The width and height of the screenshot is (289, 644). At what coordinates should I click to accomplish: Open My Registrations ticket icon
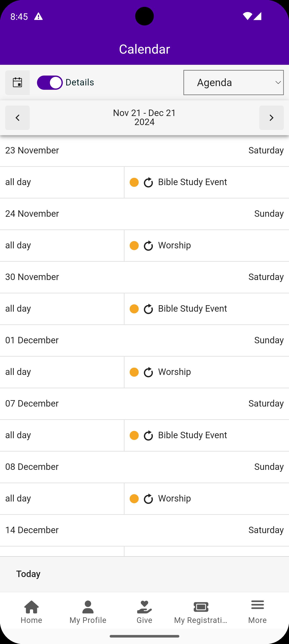(201, 607)
